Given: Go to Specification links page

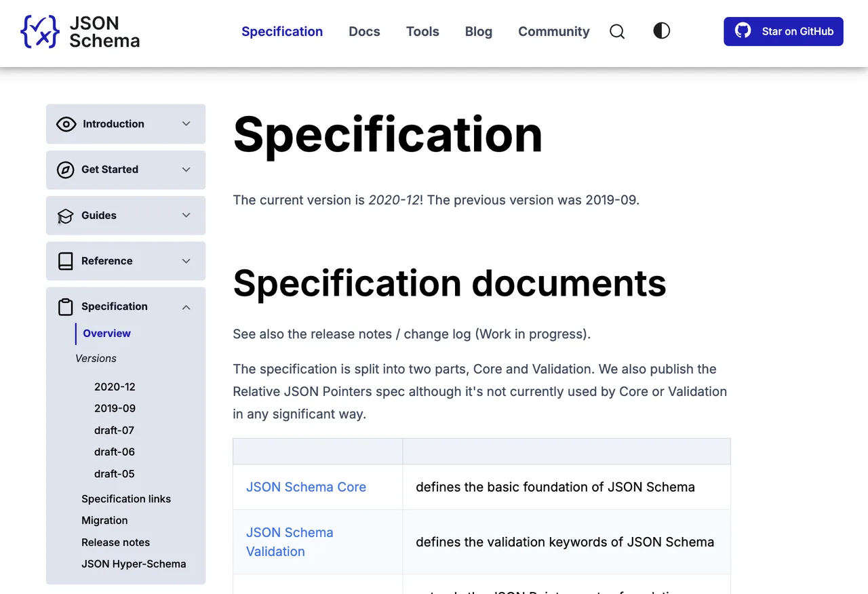Looking at the screenshot, I should click(x=126, y=498).
